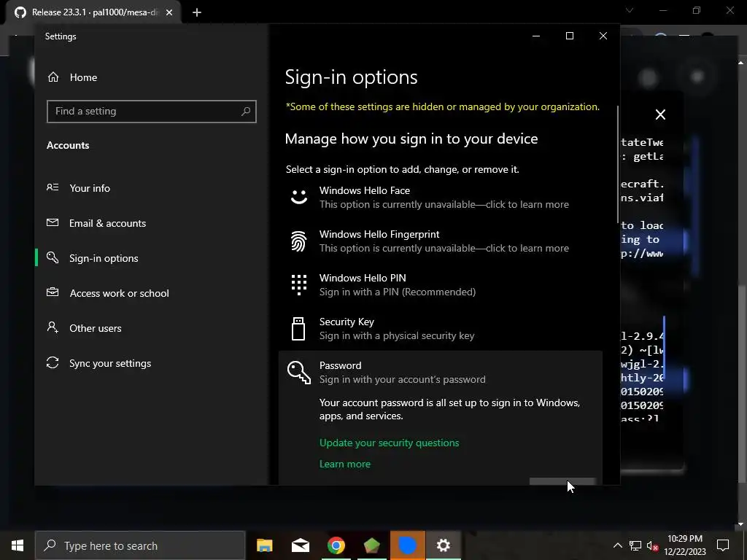Open the Windows Start menu
747x560 pixels.
[x=18, y=545]
